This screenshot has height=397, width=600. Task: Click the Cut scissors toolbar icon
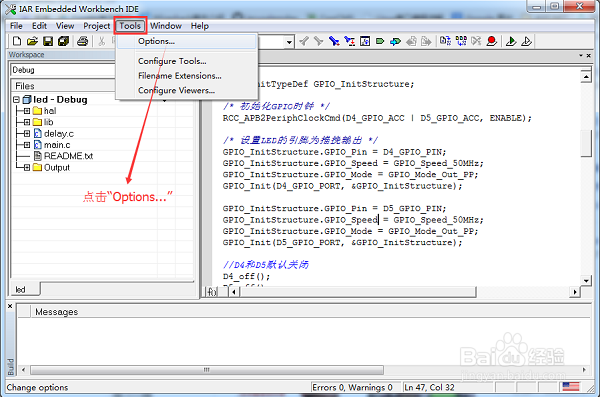[x=101, y=41]
